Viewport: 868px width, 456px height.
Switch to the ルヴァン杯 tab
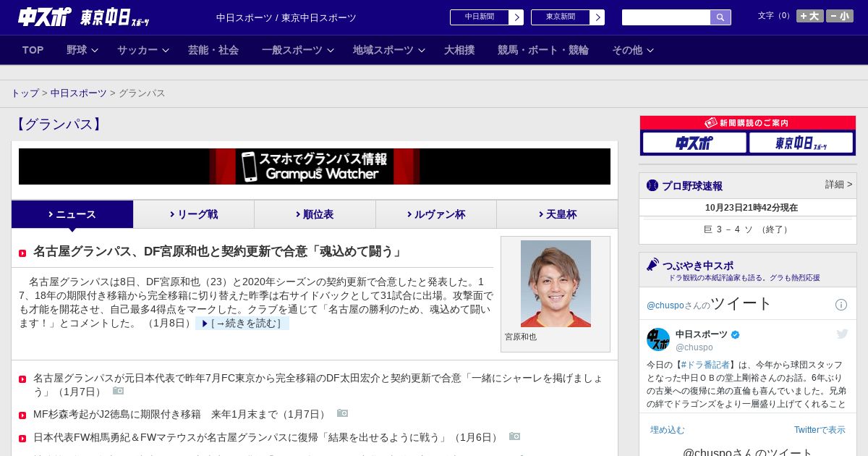pyautogui.click(x=436, y=214)
